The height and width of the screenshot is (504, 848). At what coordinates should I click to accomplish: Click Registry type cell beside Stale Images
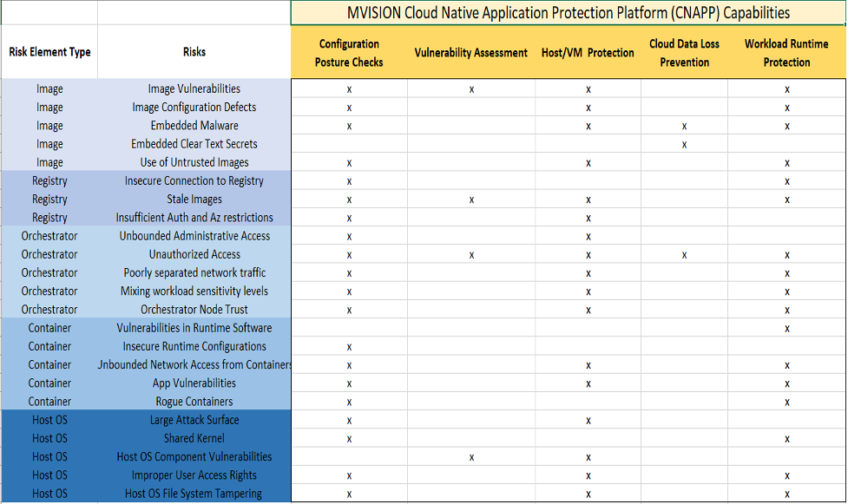click(x=49, y=199)
